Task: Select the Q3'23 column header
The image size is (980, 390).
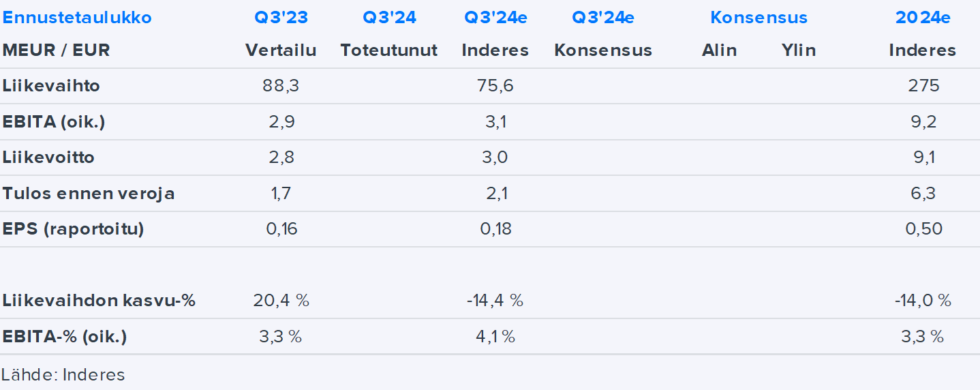Action: point(281,18)
